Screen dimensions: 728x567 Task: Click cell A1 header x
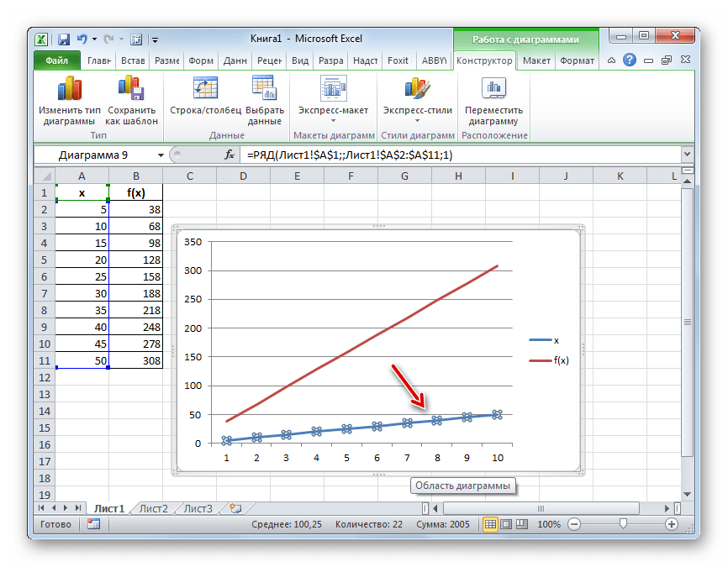tap(82, 193)
